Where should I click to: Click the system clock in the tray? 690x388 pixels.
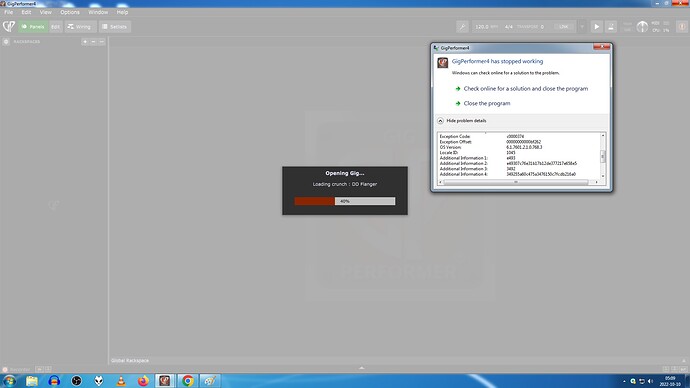tap(670, 381)
